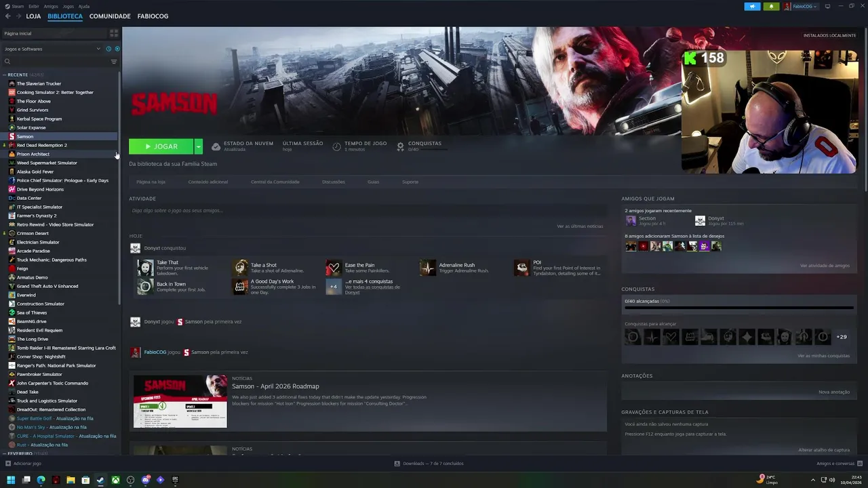Open the Ajuda menu
The width and height of the screenshot is (868, 488).
84,6
